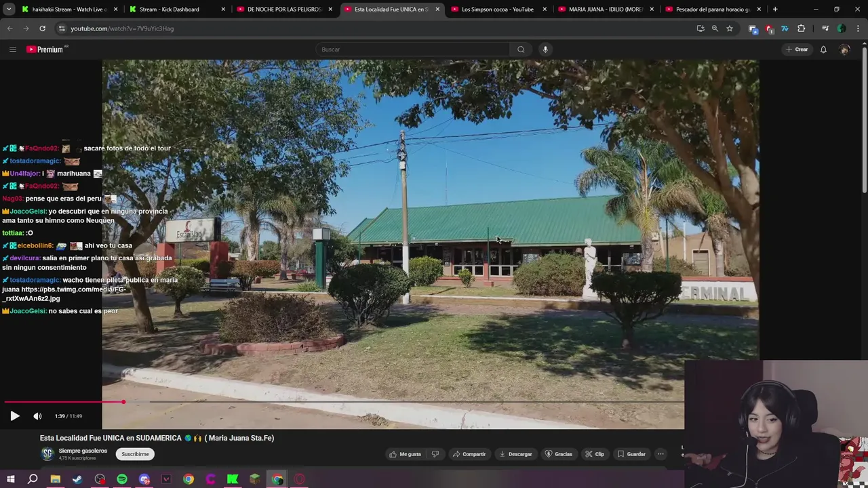The width and height of the screenshot is (868, 488).
Task: Click the Siempre gasoleros channel avatar
Action: pos(47,454)
